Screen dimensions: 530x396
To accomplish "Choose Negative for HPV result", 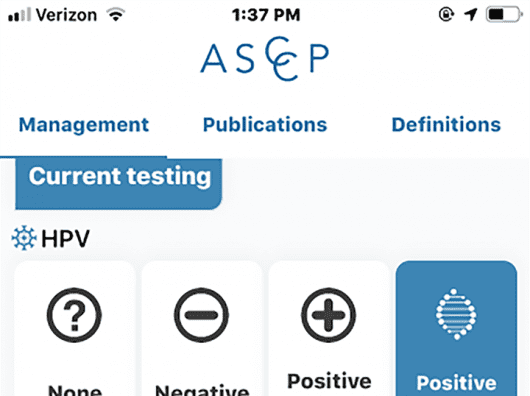I will pos(202,328).
